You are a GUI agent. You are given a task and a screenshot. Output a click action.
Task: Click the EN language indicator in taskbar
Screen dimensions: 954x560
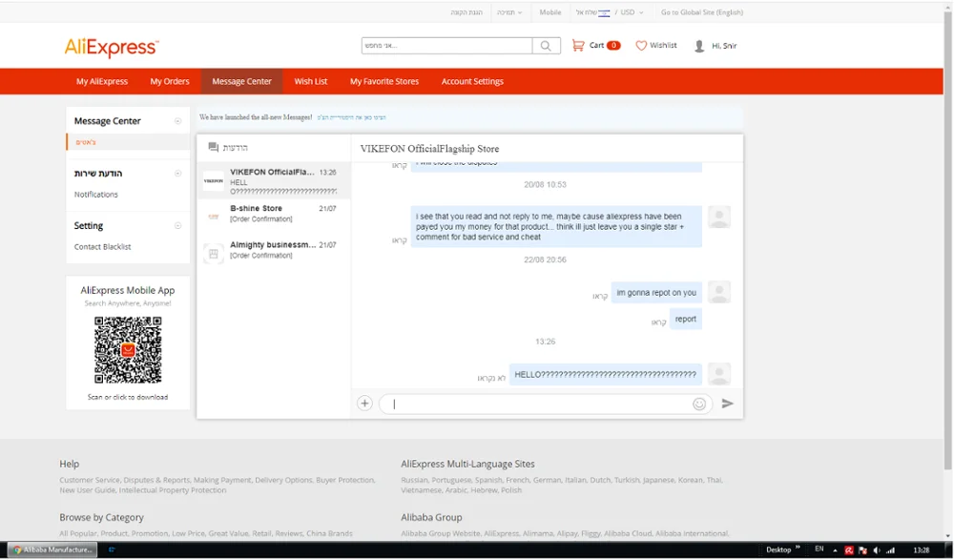pos(819,550)
